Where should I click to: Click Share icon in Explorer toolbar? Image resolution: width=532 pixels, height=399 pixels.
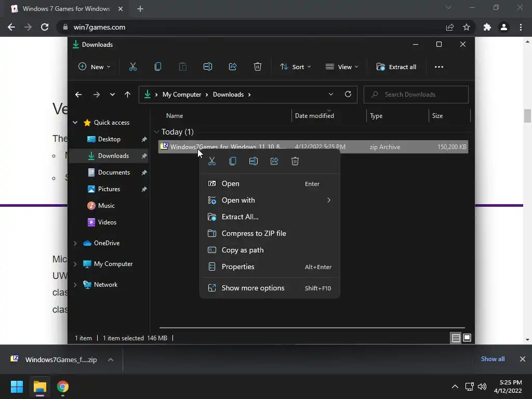pyautogui.click(x=233, y=67)
